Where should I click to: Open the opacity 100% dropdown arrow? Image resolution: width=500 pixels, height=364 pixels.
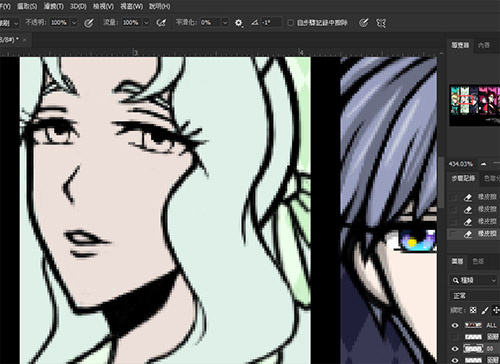[x=74, y=23]
